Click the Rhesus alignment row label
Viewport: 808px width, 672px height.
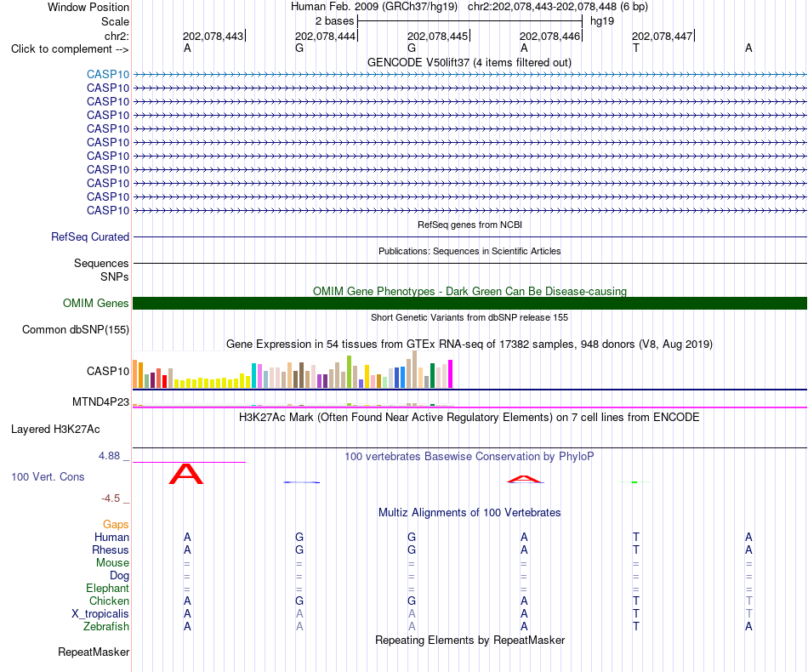click(x=111, y=550)
